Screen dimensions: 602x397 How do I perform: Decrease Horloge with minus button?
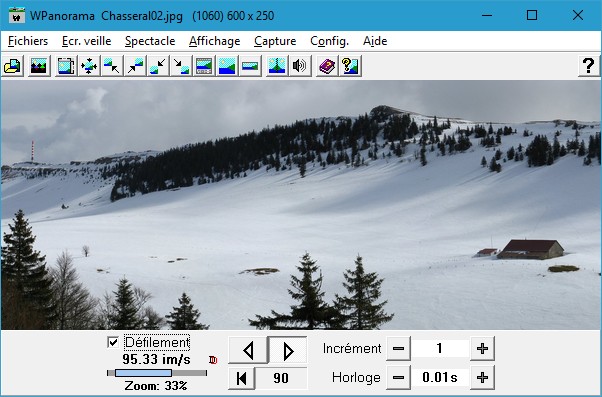coord(398,377)
